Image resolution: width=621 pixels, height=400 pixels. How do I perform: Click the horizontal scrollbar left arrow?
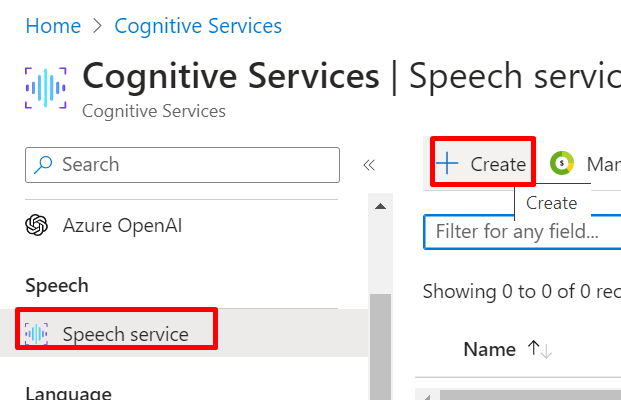point(427,396)
